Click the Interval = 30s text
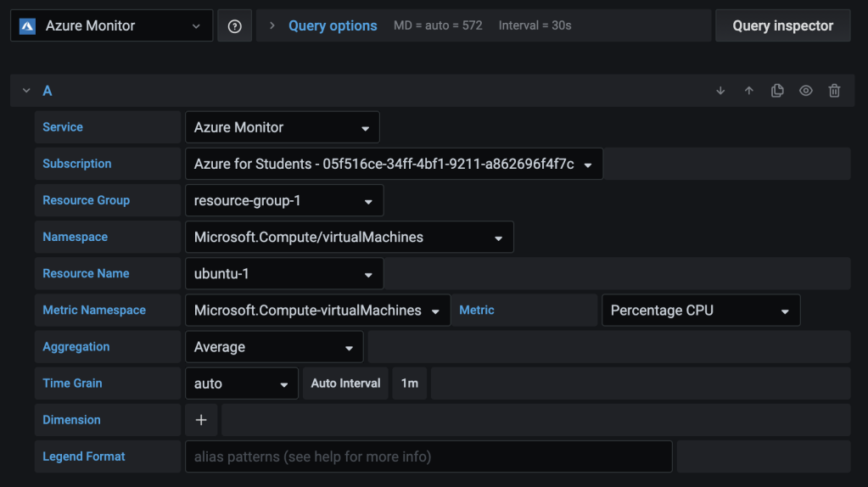The width and height of the screenshot is (868, 487). 535,25
